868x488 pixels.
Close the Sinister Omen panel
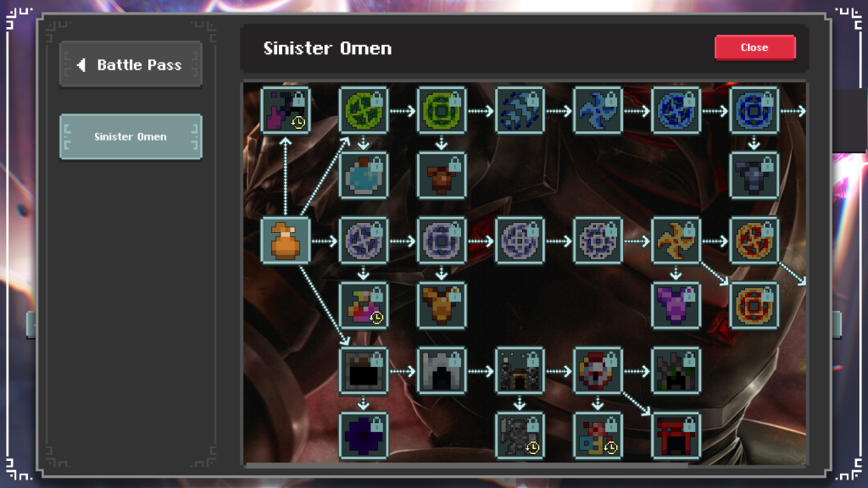pos(755,47)
